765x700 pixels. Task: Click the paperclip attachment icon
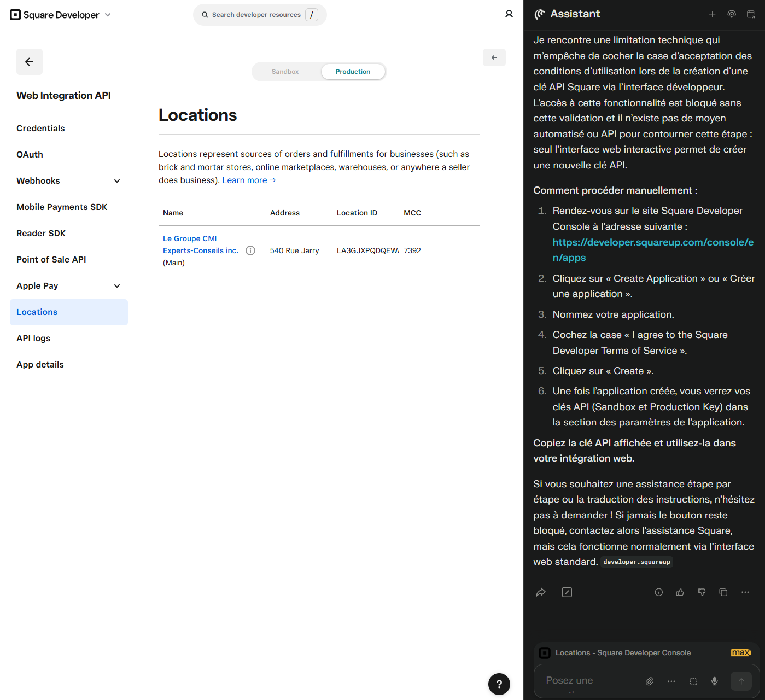coord(649,681)
